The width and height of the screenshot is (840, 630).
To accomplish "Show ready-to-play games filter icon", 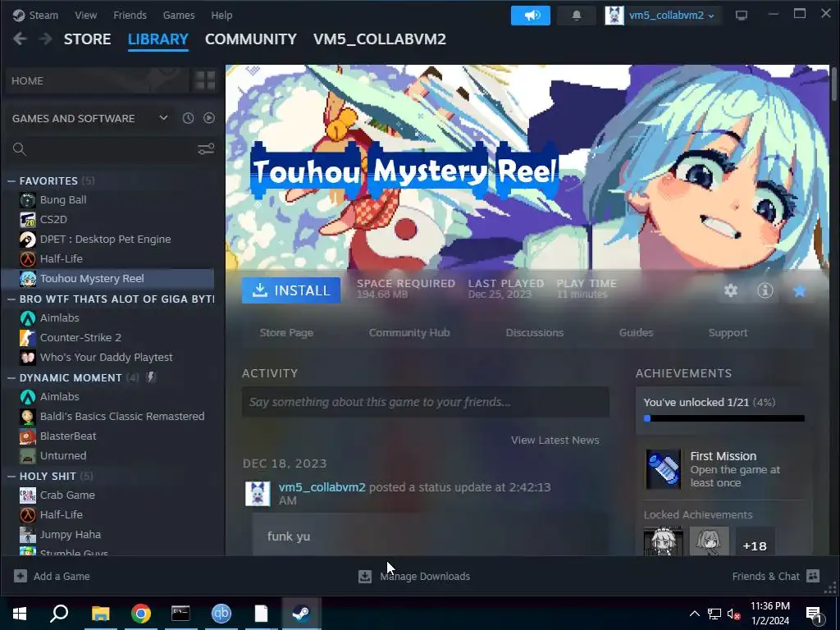I will point(209,118).
